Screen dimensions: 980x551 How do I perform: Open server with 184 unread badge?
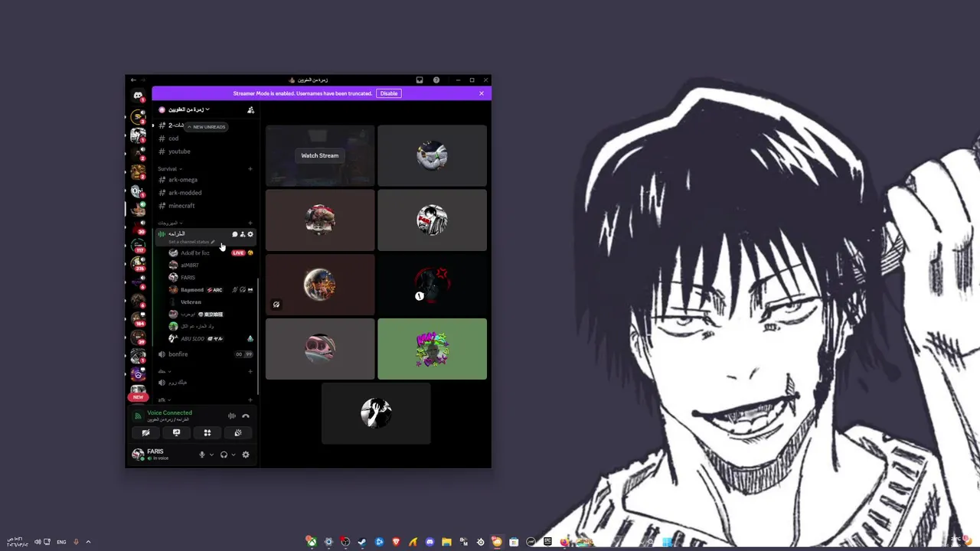click(139, 319)
